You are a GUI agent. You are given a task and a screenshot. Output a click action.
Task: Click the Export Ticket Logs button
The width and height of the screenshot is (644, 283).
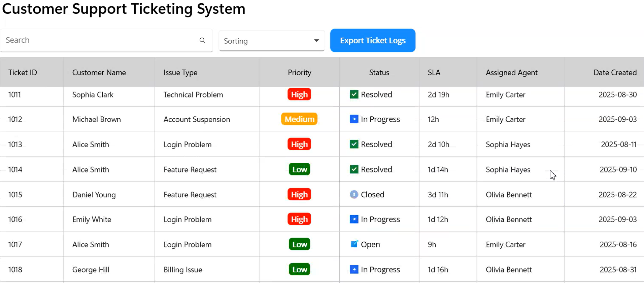pos(373,40)
